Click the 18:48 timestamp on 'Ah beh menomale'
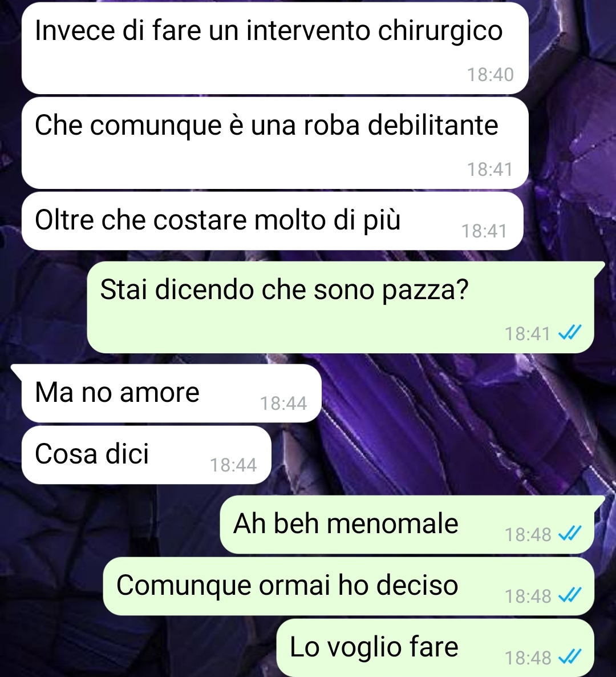 click(x=528, y=534)
